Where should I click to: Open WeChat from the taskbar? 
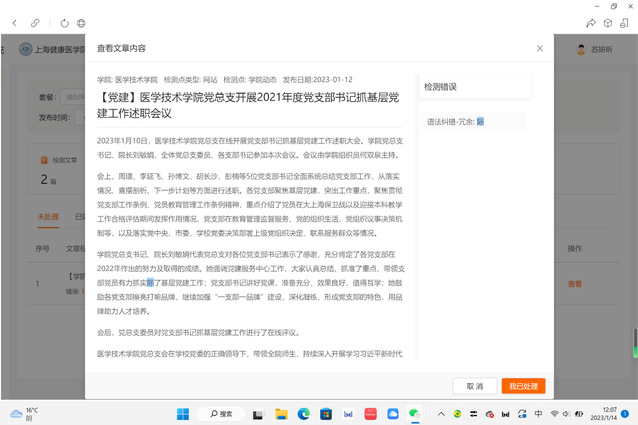(x=413, y=413)
